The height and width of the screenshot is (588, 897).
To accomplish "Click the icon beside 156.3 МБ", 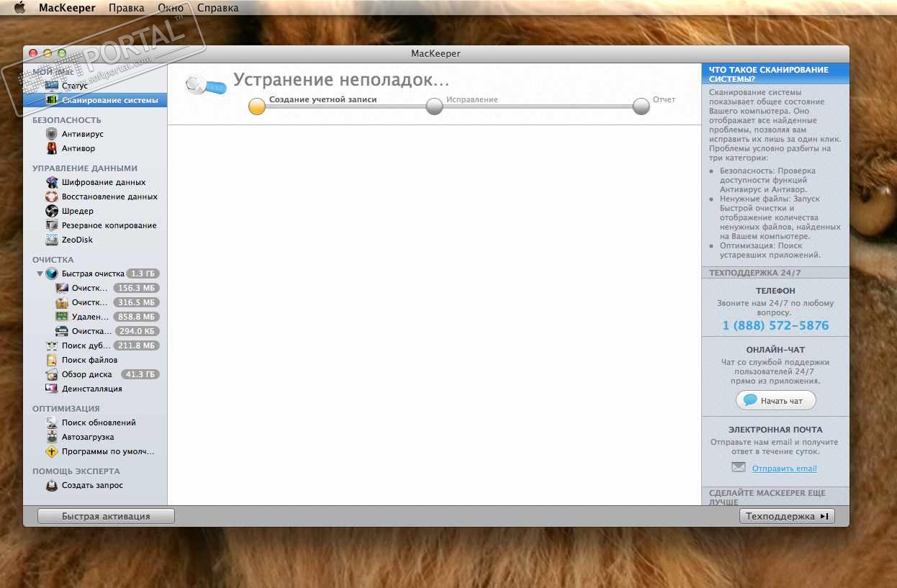I will coord(62,288).
